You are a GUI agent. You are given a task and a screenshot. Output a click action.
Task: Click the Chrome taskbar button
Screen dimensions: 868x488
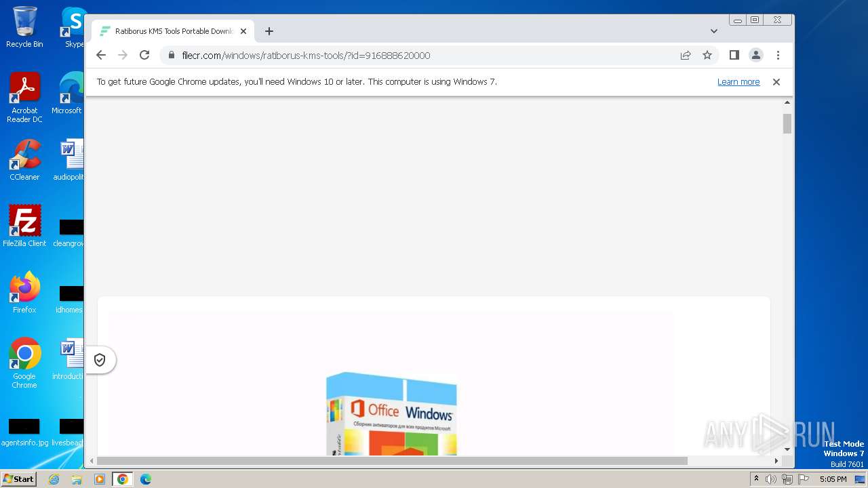pyautogui.click(x=123, y=479)
